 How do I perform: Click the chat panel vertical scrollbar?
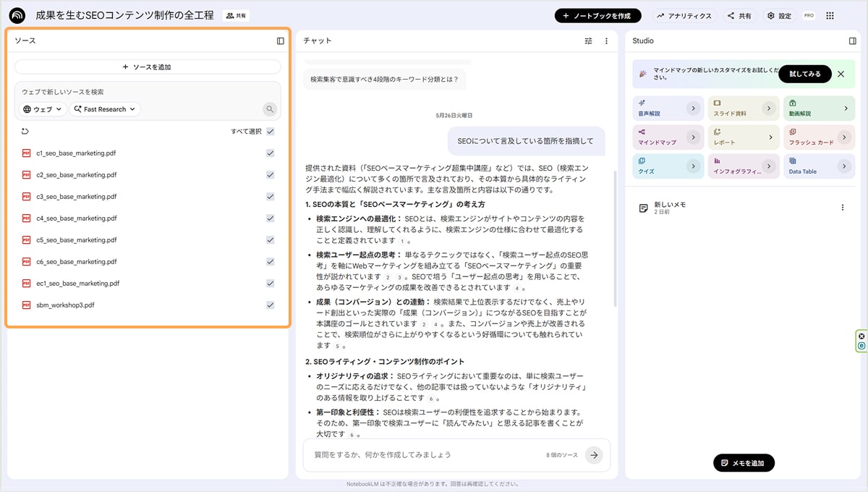(616, 239)
